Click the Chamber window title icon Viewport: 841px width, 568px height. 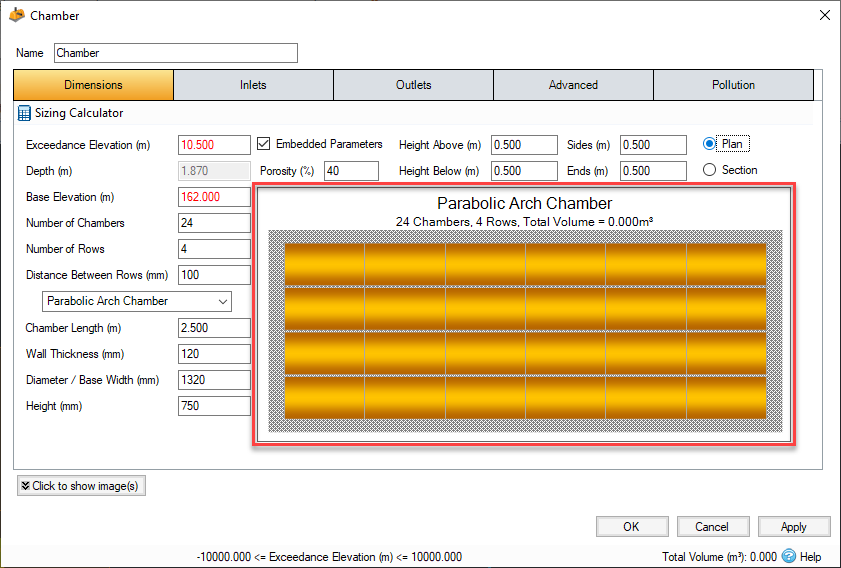click(17, 15)
